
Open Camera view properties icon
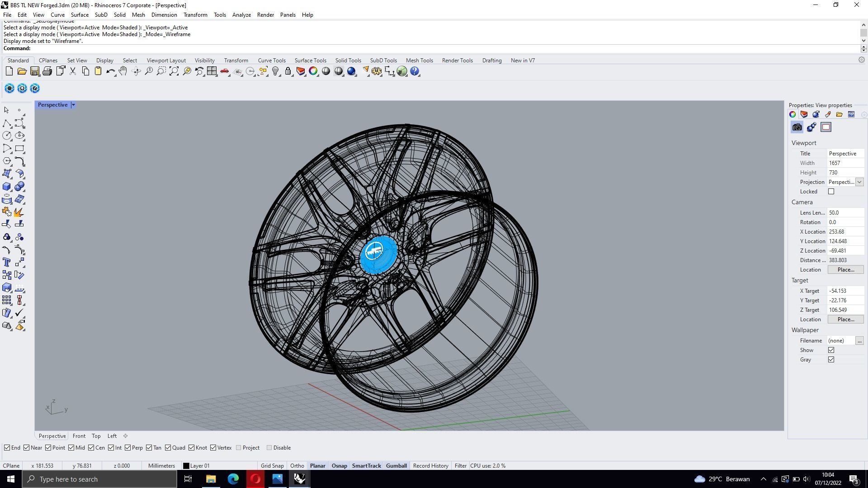coord(797,127)
